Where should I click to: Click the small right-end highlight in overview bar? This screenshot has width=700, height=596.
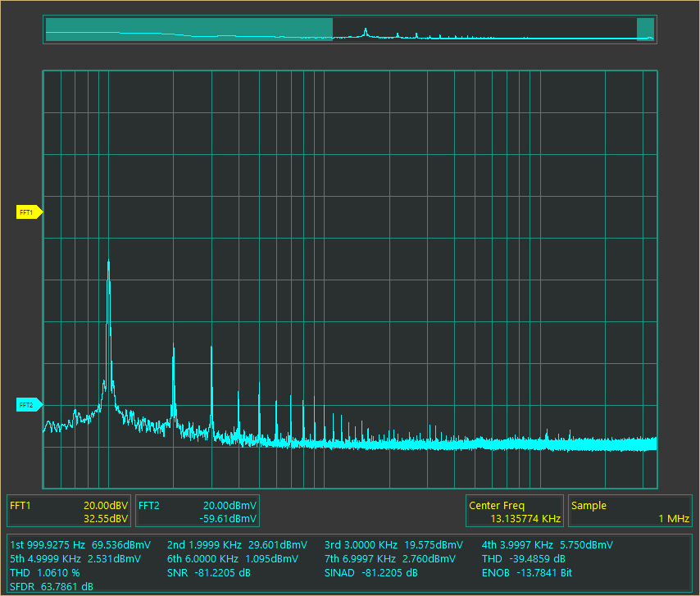pyautogui.click(x=645, y=30)
